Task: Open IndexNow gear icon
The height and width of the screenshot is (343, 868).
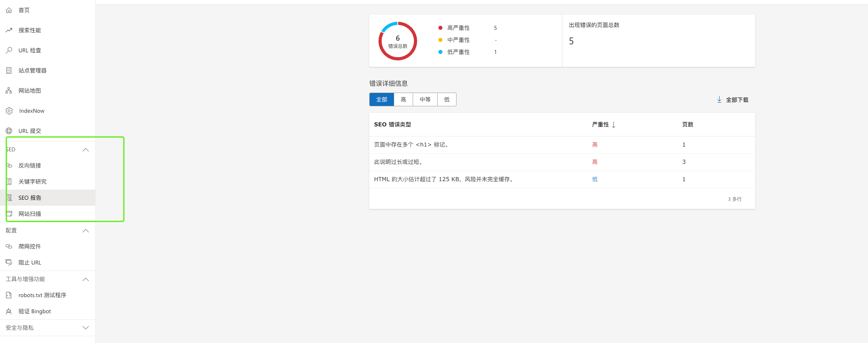Action: (9, 111)
